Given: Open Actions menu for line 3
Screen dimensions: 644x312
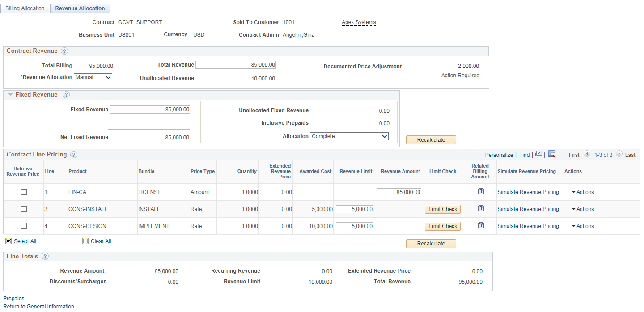Looking at the screenshot, I should pyautogui.click(x=583, y=209).
